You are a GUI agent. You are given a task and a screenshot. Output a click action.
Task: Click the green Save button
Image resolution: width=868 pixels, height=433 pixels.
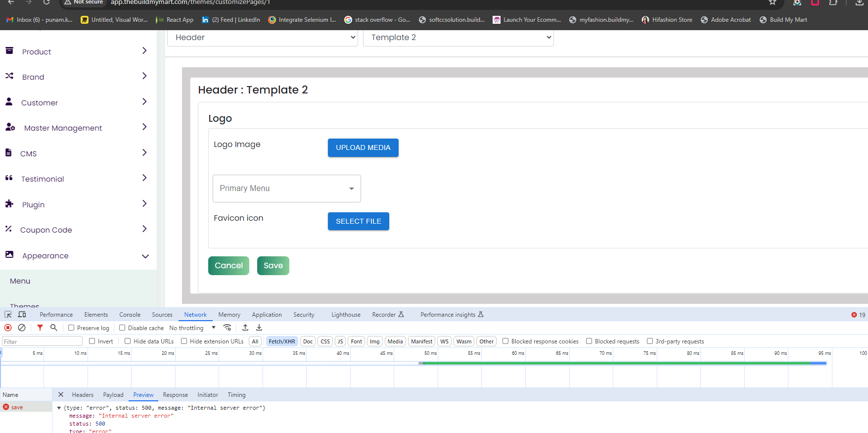coord(273,266)
